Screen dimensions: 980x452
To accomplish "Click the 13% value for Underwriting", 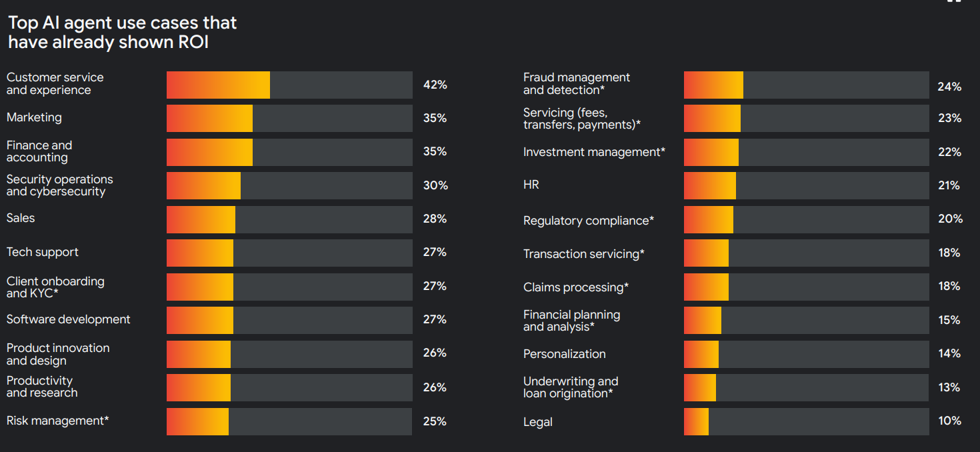I will pos(949,387).
